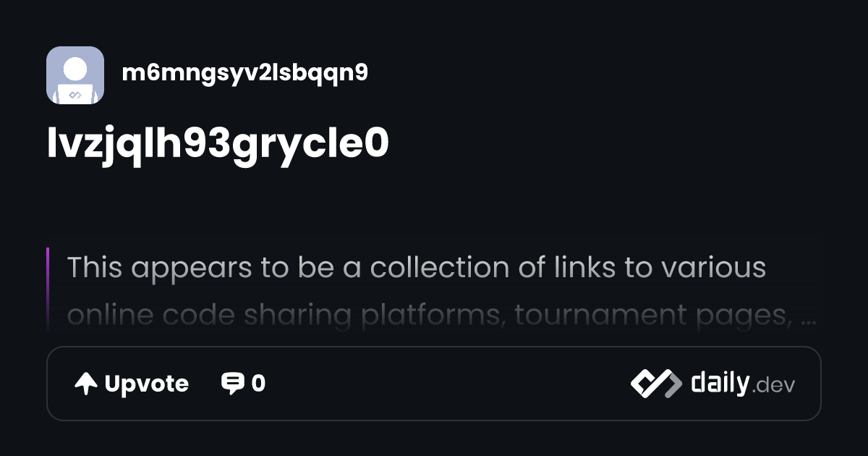This screenshot has width=868, height=456.
Task: Click summary line starting "This appears"
Action: (x=416, y=268)
